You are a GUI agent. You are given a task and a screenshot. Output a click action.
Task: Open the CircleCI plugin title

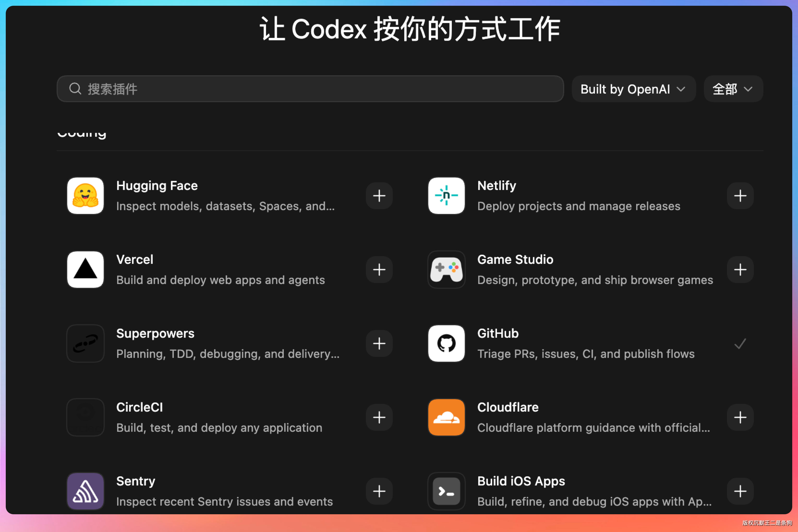click(139, 408)
